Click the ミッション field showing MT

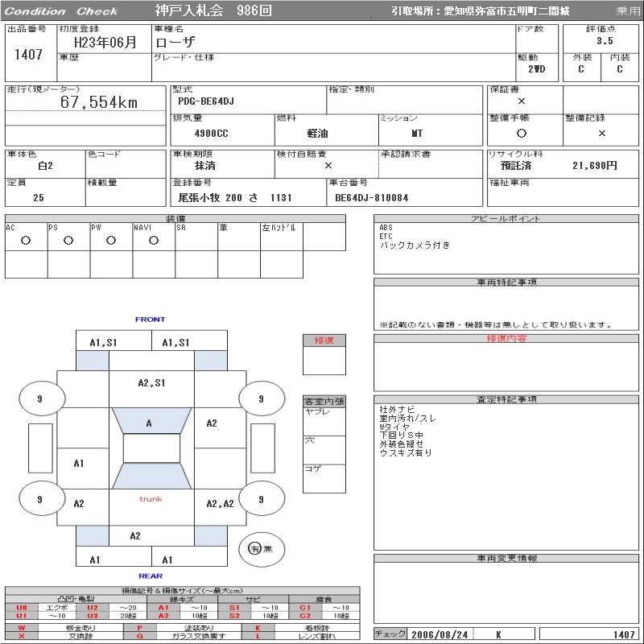pyautogui.click(x=416, y=134)
